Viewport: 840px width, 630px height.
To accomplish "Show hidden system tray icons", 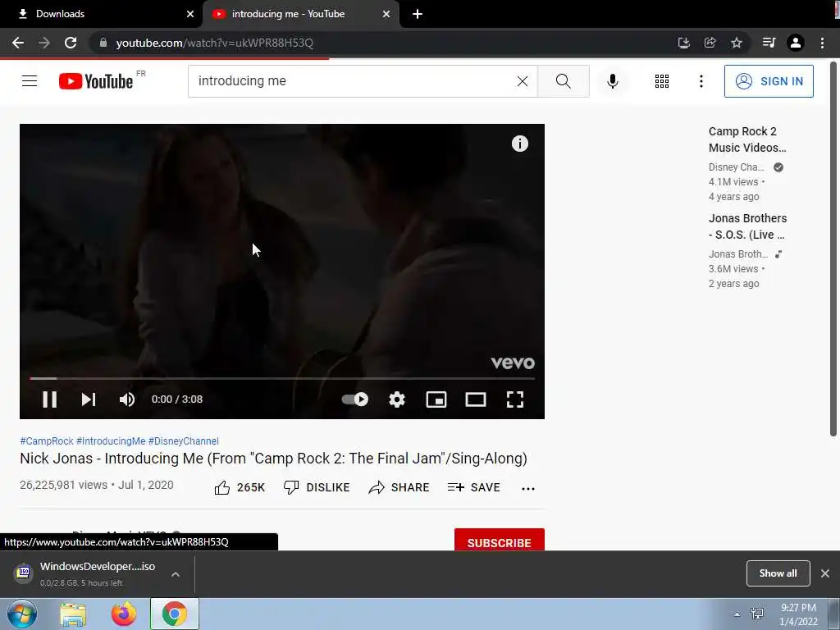I will [x=737, y=614].
